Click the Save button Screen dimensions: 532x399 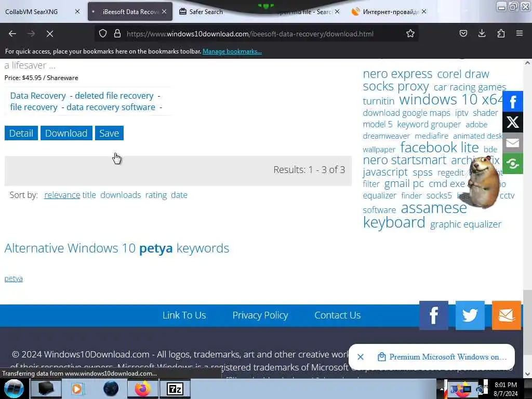pos(109,133)
